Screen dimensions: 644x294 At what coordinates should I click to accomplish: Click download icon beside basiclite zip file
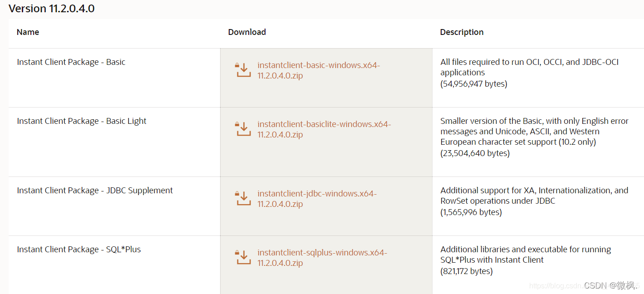243,129
